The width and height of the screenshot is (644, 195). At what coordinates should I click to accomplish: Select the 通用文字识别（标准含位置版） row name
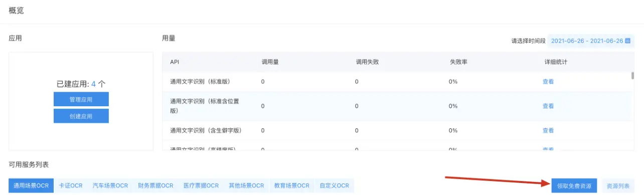tap(204, 106)
